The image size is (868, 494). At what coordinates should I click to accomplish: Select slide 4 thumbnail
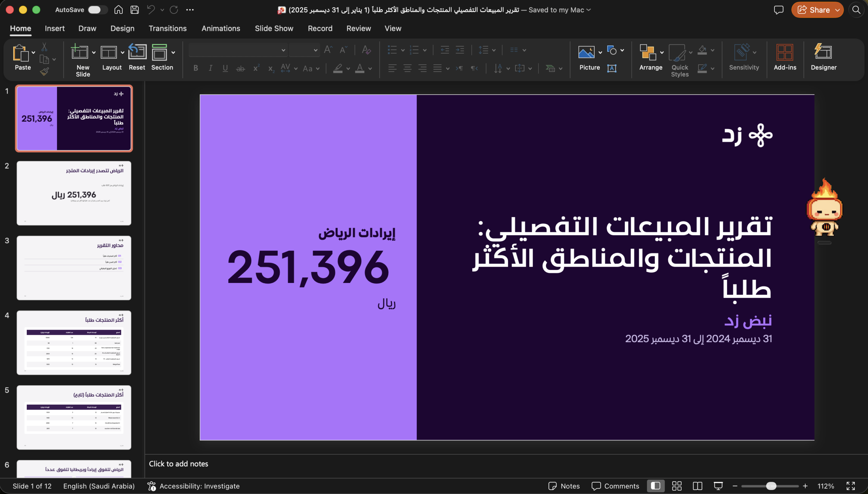coord(74,343)
